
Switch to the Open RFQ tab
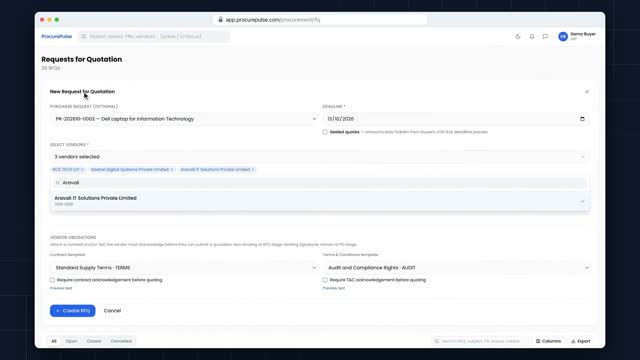71,341
